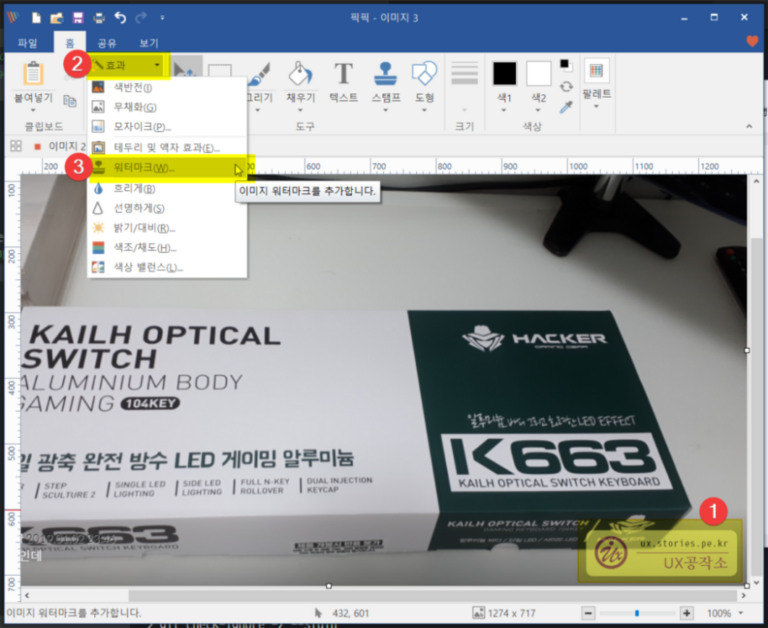
Task: Expand the 색1 dropdown arrow
Action: click(504, 110)
